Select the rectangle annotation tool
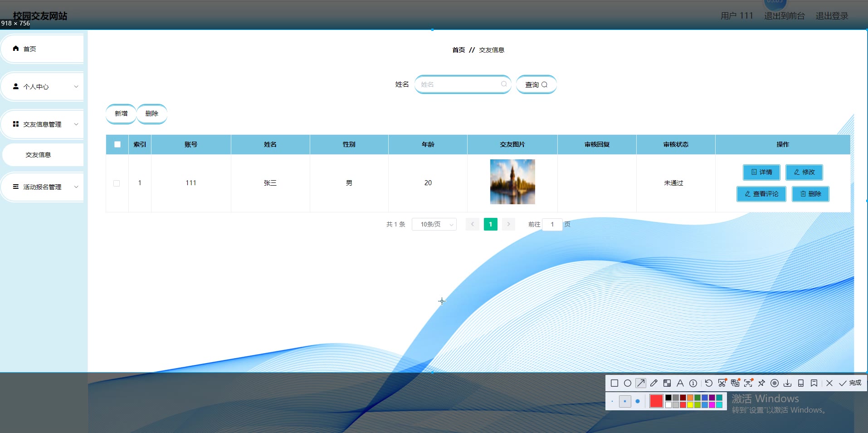 [614, 383]
